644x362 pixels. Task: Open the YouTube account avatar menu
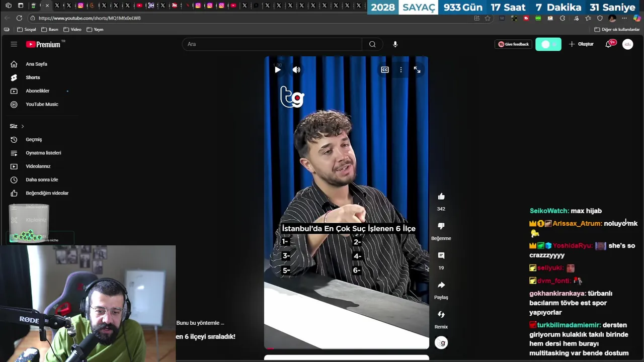(627, 44)
